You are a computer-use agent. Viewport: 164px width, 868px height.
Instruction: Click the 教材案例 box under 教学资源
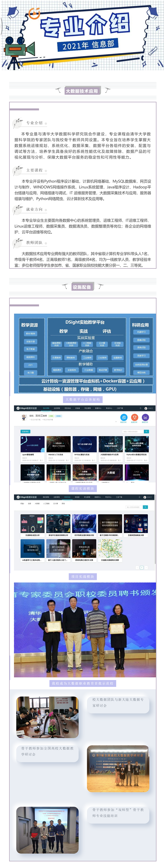[x=31, y=333]
